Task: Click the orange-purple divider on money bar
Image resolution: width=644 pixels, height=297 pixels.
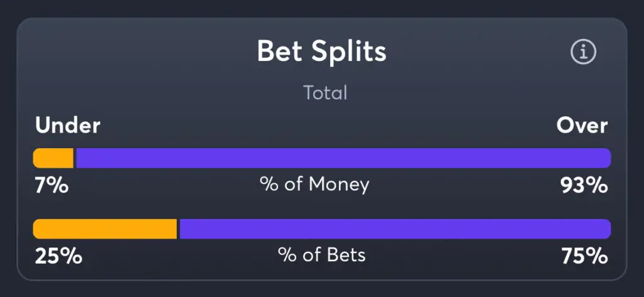Action: [75, 158]
